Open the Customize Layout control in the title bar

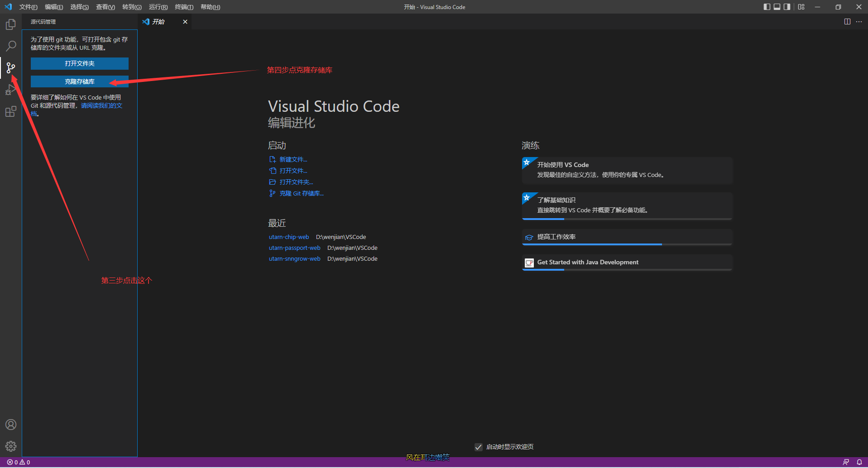pyautogui.click(x=801, y=7)
